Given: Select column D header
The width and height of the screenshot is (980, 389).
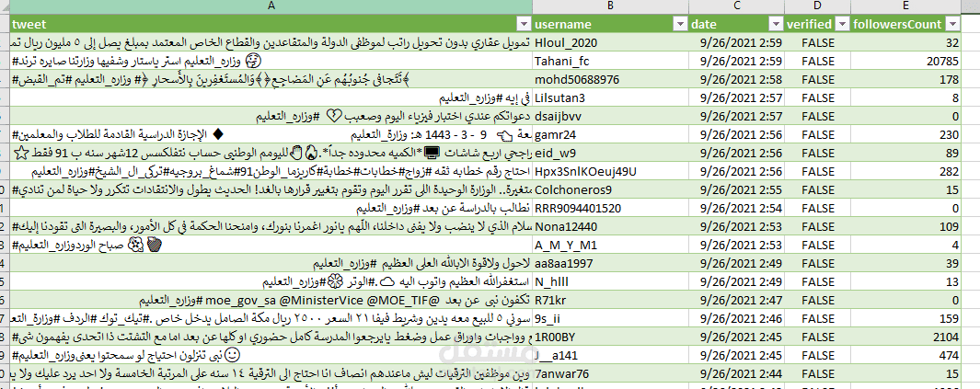Looking at the screenshot, I should 817,6.
